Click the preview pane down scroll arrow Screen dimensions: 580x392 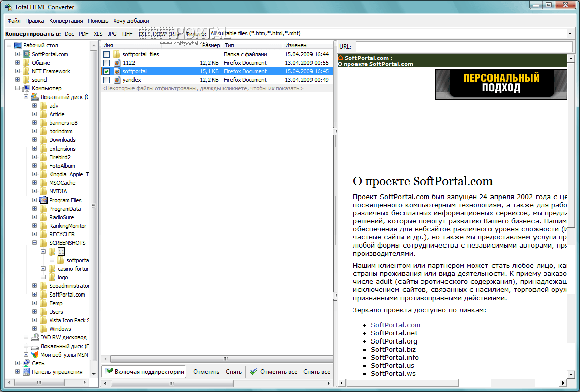[x=571, y=375]
